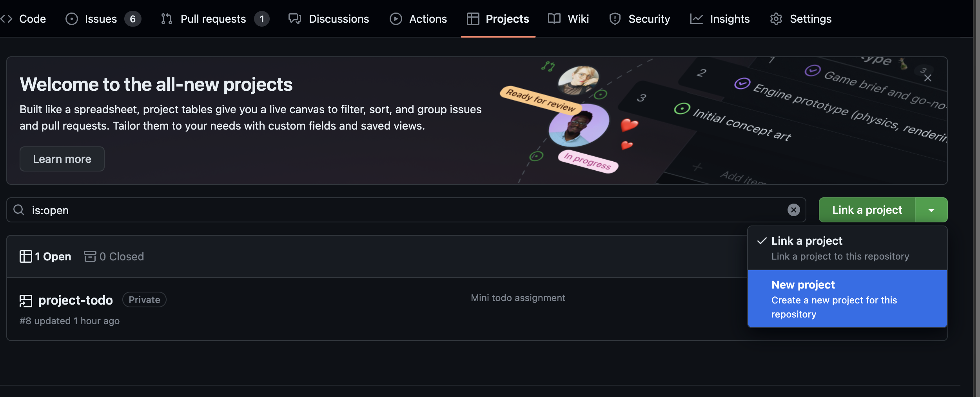
Task: Click the search magnifier icon
Action: (x=19, y=210)
